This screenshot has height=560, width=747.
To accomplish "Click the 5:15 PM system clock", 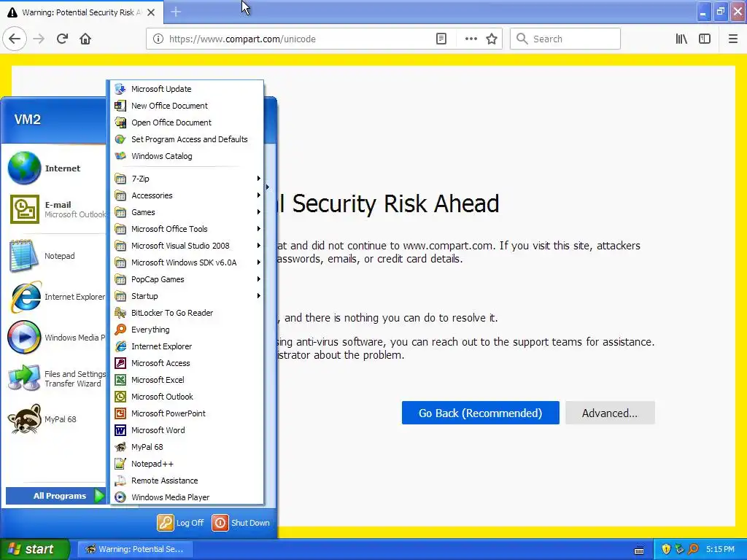I will click(720, 549).
